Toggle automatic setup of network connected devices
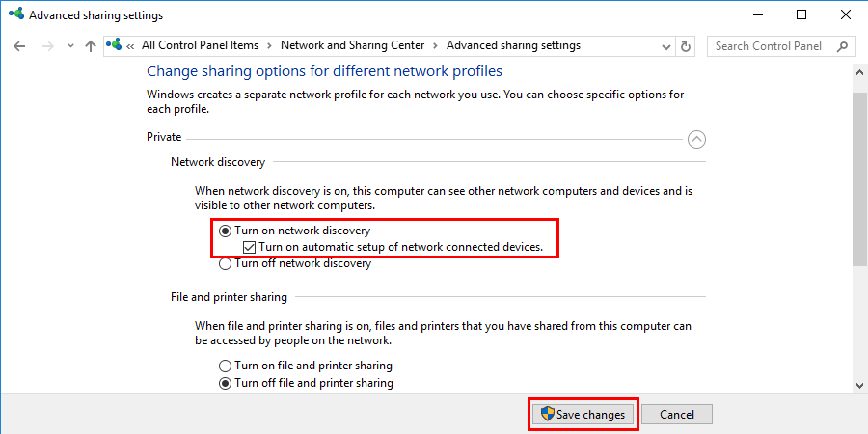The height and width of the screenshot is (434, 868). [x=393, y=247]
